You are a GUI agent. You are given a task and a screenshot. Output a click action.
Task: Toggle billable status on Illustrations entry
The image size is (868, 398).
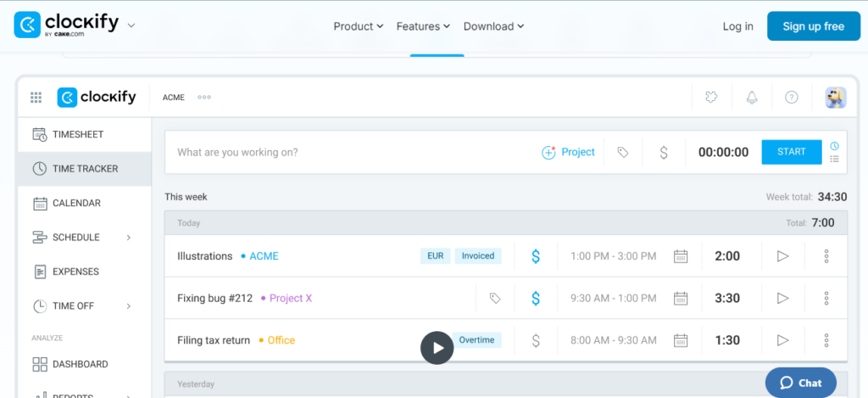(536, 256)
